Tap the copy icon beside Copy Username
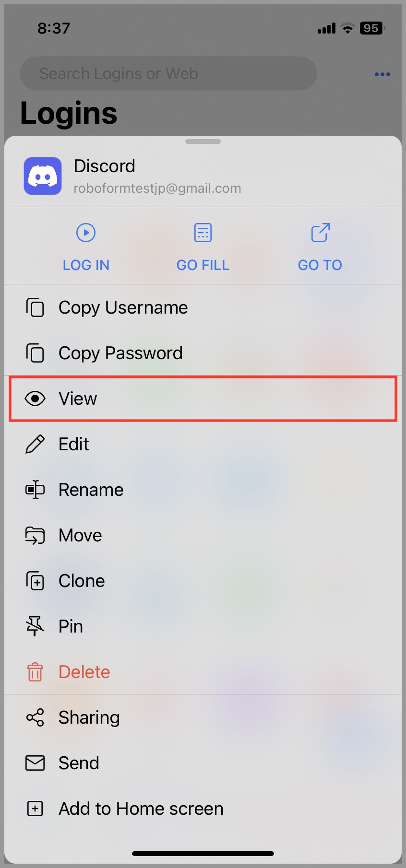This screenshot has height=868, width=406. [35, 307]
